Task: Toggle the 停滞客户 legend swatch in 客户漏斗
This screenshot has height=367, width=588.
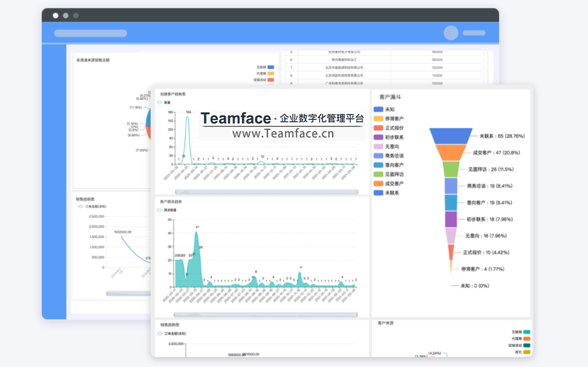Action: point(378,119)
